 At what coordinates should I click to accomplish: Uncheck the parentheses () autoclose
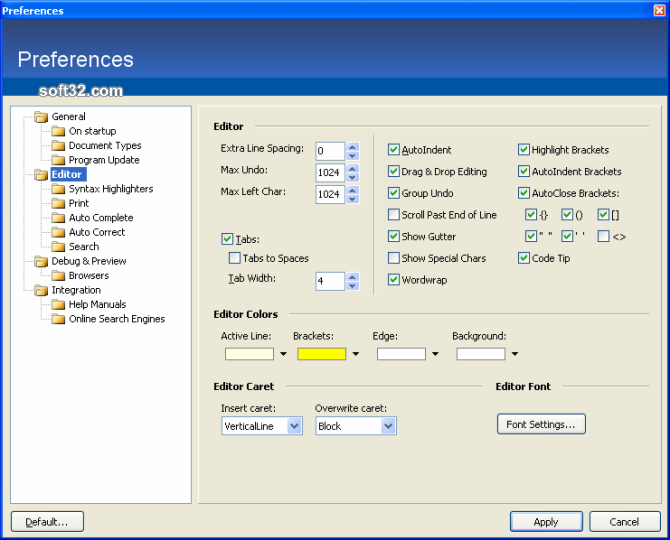coord(567,214)
